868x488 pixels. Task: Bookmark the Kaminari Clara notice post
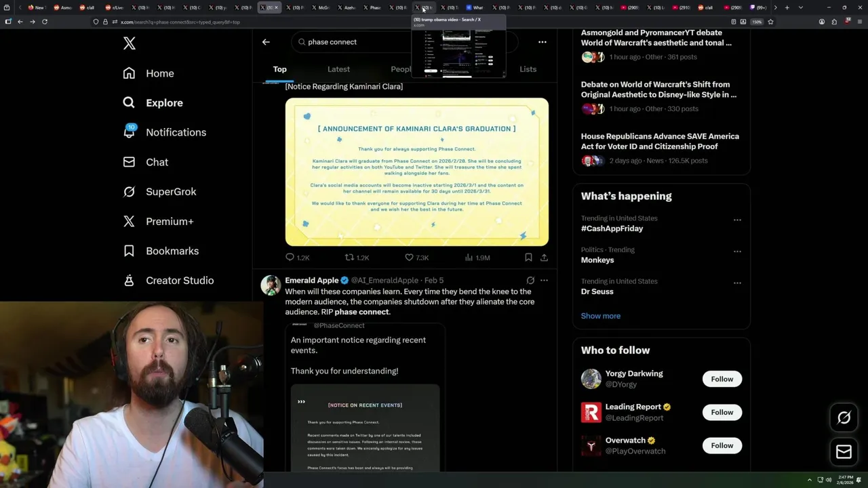(x=528, y=258)
